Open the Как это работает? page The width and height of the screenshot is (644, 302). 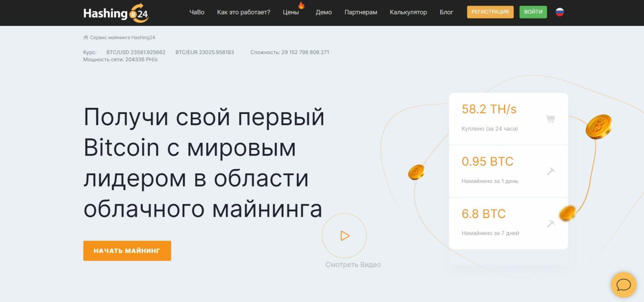click(x=244, y=12)
